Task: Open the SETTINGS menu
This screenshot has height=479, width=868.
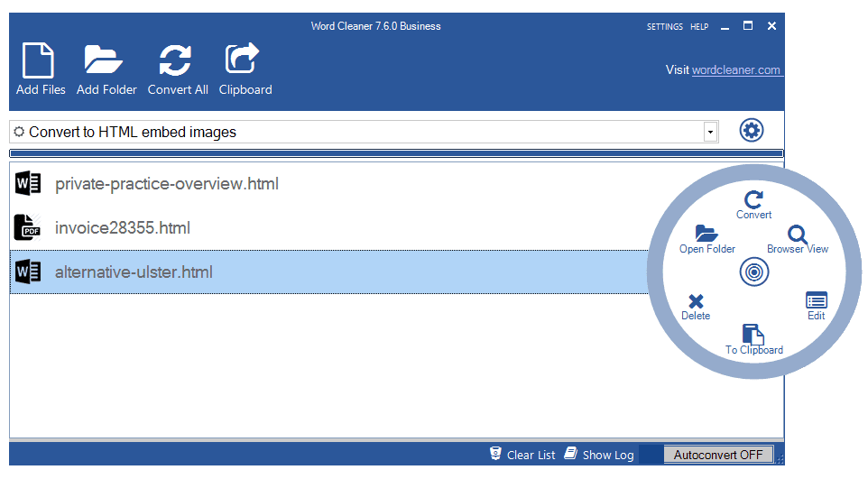Action: (664, 26)
